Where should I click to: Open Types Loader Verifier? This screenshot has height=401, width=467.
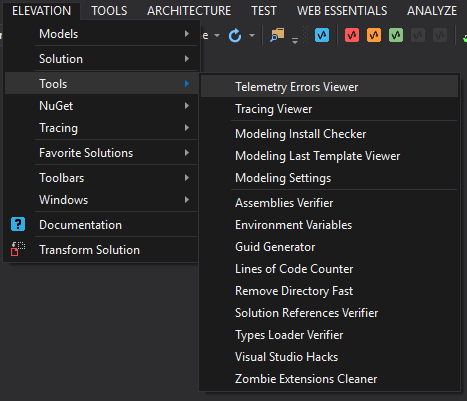329,335
